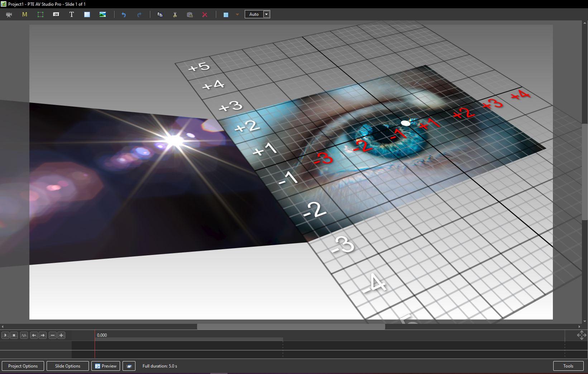Image resolution: width=588 pixels, height=374 pixels.
Task: Add a mask using the M icon
Action: tap(25, 15)
